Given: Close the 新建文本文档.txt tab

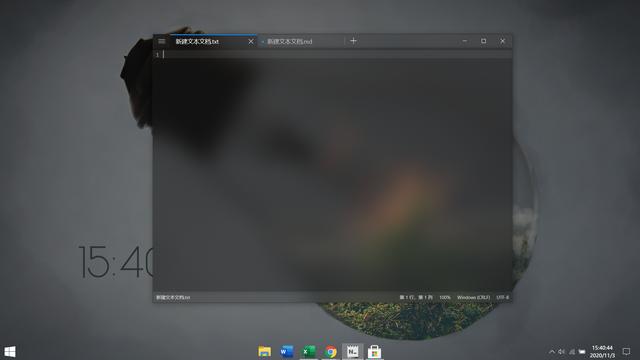Looking at the screenshot, I should tap(251, 41).
